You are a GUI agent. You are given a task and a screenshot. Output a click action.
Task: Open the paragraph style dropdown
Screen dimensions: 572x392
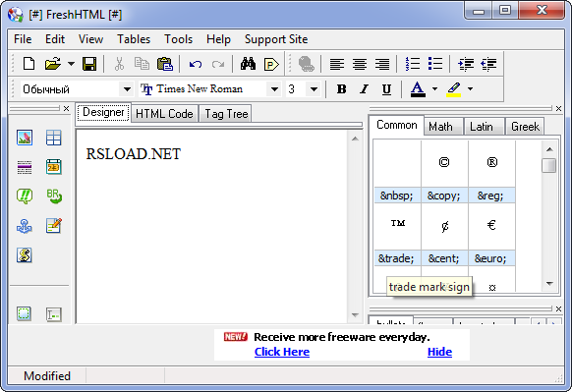(127, 89)
